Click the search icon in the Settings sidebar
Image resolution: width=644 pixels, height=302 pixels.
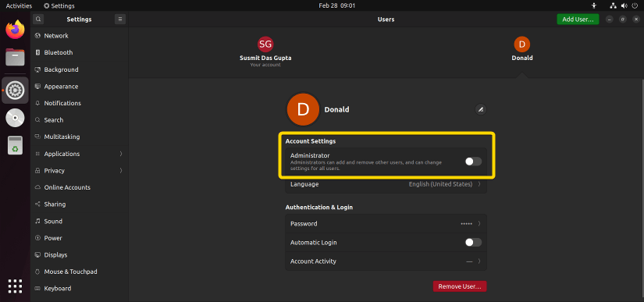point(38,20)
